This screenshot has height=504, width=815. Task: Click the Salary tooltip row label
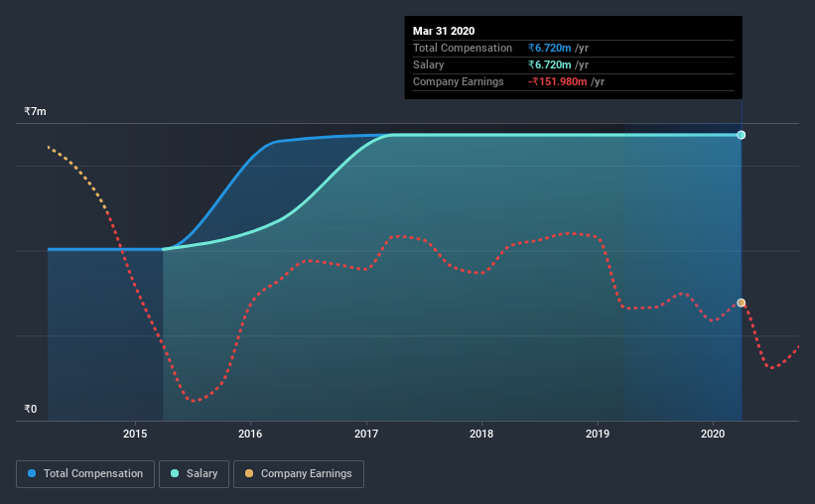428,64
